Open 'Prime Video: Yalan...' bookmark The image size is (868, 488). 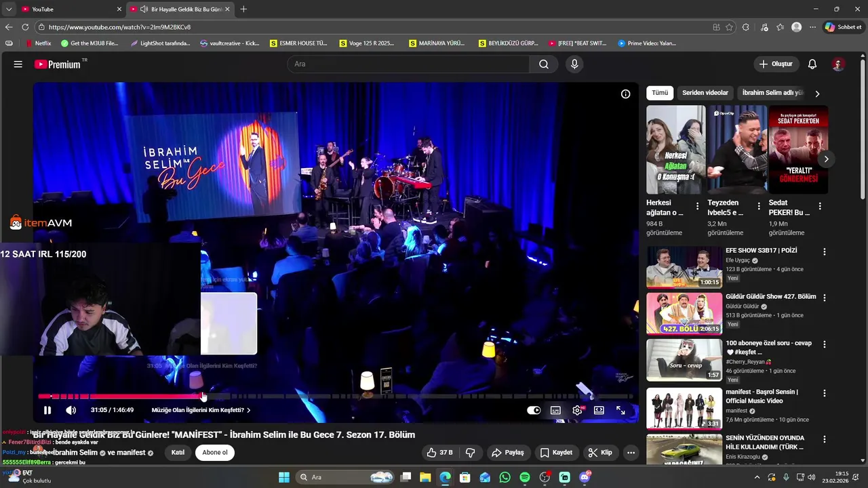point(647,43)
